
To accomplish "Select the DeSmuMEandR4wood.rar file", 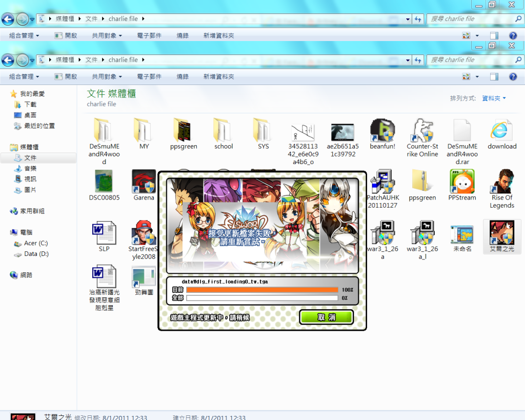I will click(462, 142).
